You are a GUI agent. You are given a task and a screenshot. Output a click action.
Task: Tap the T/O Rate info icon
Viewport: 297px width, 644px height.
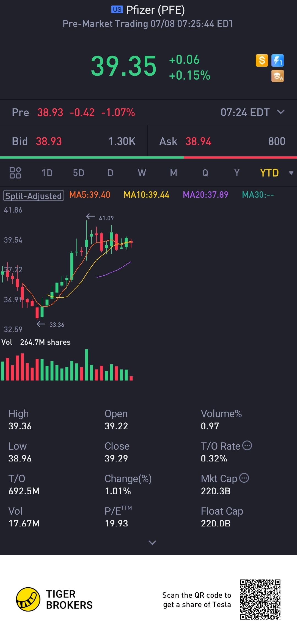tap(247, 445)
